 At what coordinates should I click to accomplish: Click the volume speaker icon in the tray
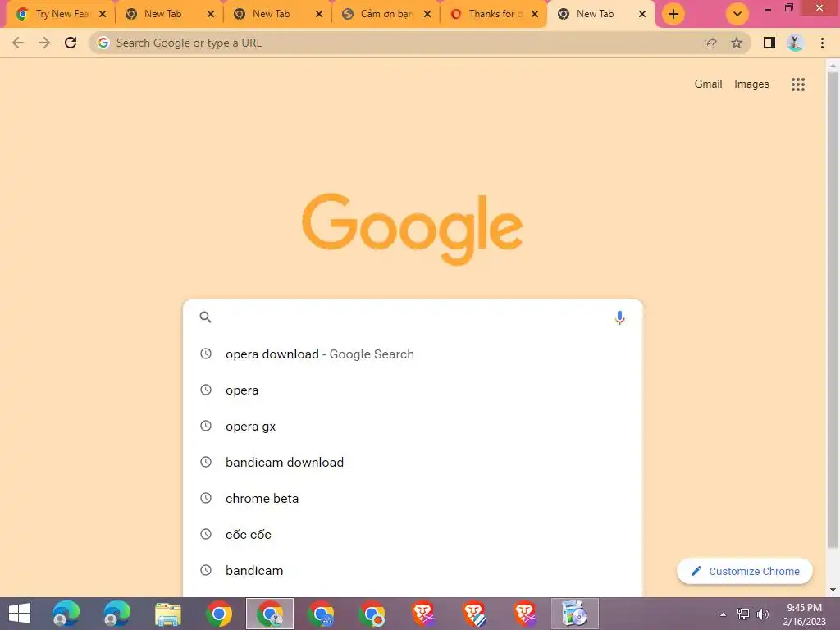[x=763, y=614]
